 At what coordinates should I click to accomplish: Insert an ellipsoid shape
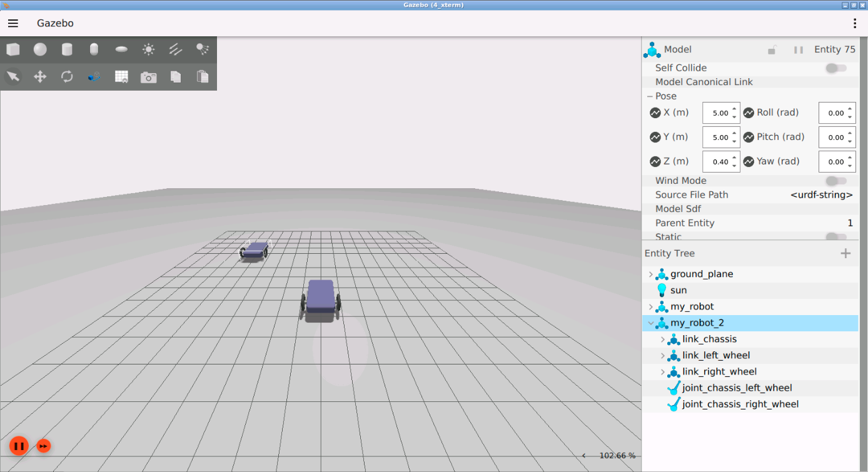[x=121, y=49]
